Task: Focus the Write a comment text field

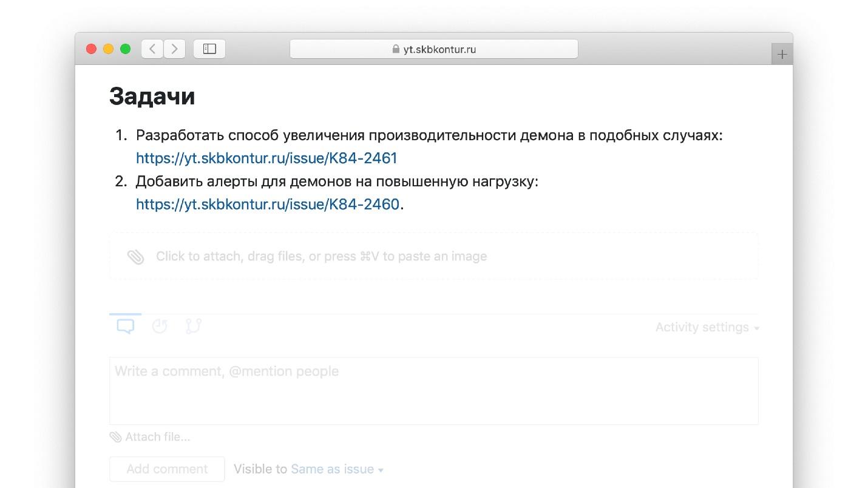Action: coord(433,390)
